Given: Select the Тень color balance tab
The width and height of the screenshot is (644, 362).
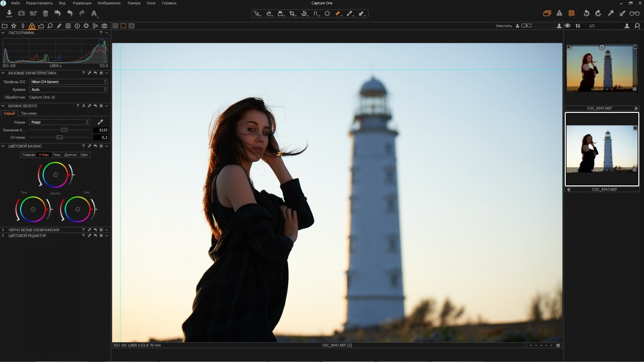Looking at the screenshot, I should pyautogui.click(x=57, y=155).
